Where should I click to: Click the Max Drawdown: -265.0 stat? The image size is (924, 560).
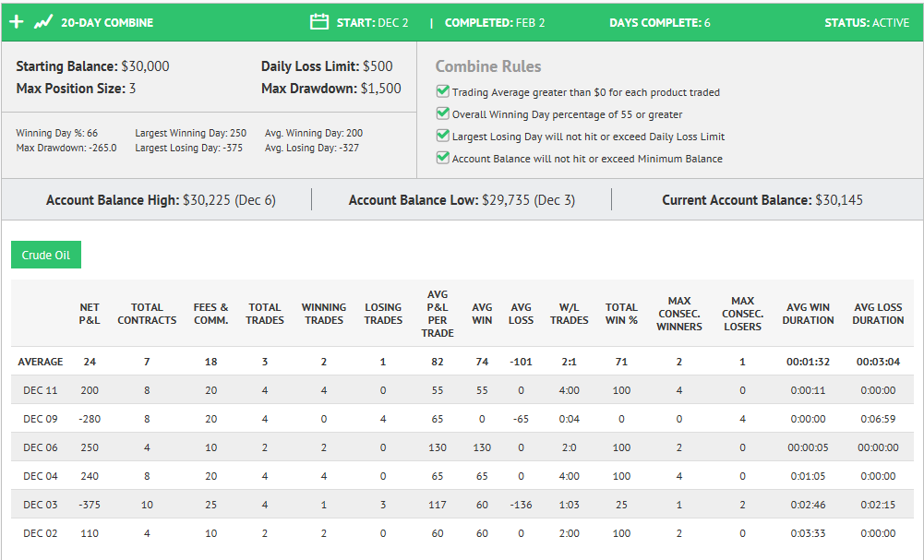coord(66,148)
